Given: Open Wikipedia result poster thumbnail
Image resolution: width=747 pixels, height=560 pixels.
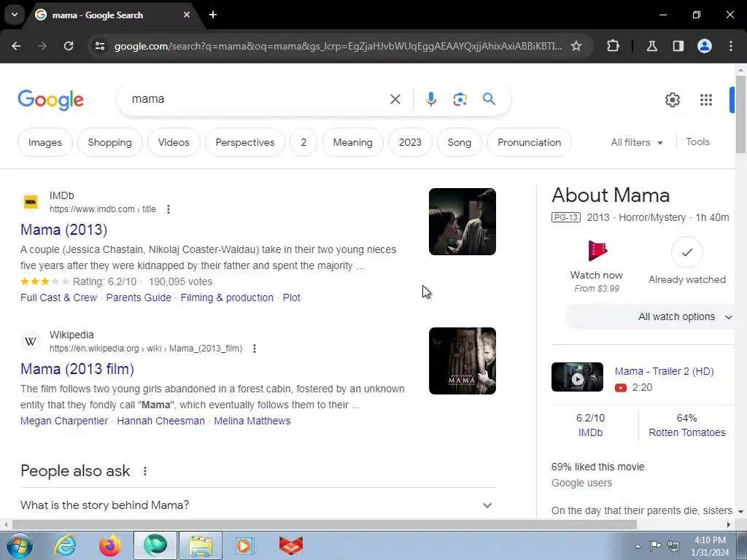Looking at the screenshot, I should (x=462, y=361).
